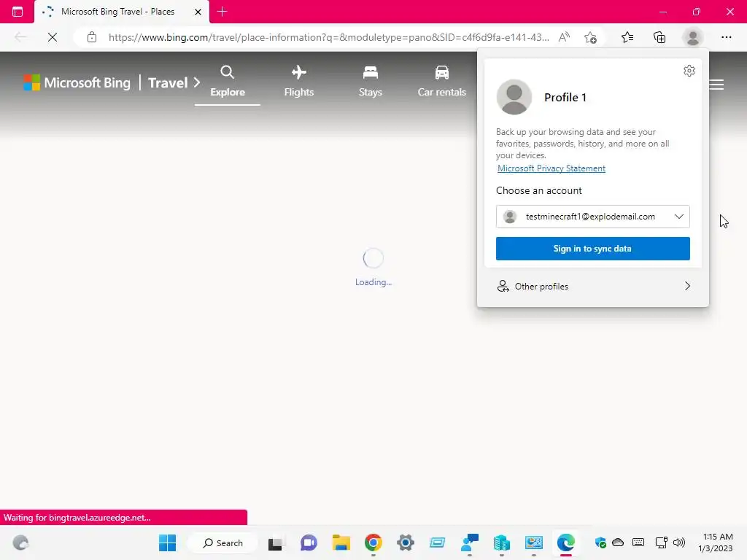The width and height of the screenshot is (747, 560).
Task: Click the Profile 1 avatar picture
Action: [x=514, y=97]
